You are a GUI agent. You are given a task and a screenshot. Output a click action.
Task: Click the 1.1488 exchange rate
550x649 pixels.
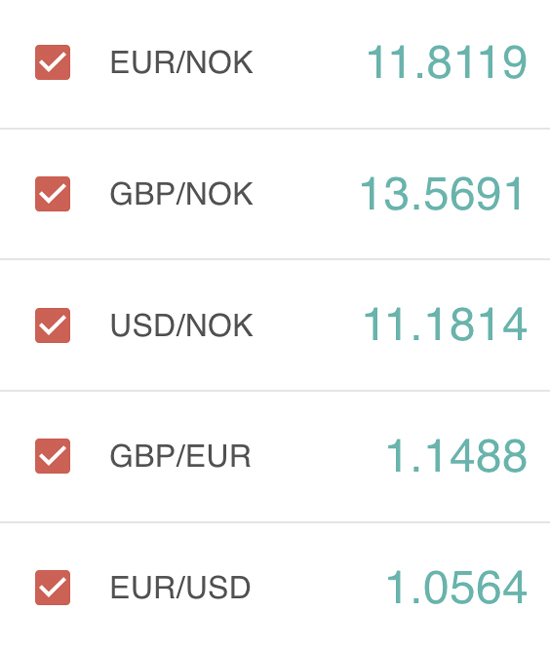tap(456, 456)
